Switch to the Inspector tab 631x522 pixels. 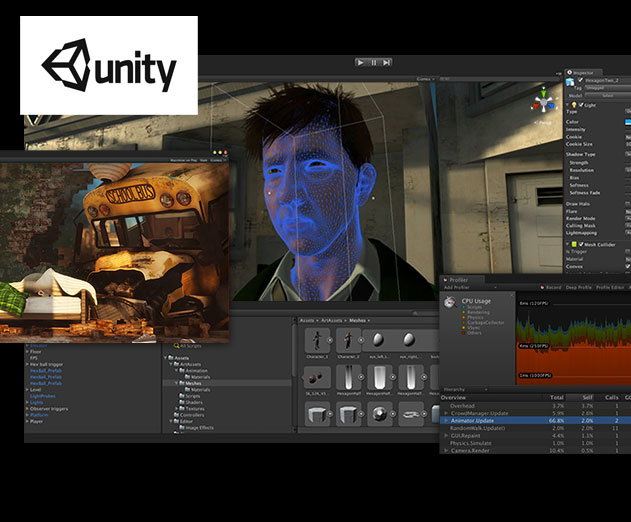tap(583, 73)
